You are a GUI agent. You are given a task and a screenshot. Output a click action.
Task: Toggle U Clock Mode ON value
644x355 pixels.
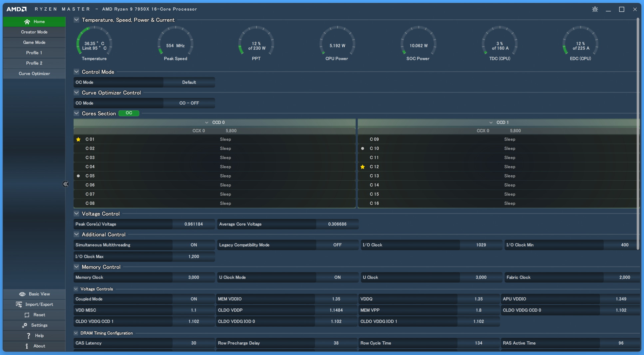pyautogui.click(x=337, y=277)
